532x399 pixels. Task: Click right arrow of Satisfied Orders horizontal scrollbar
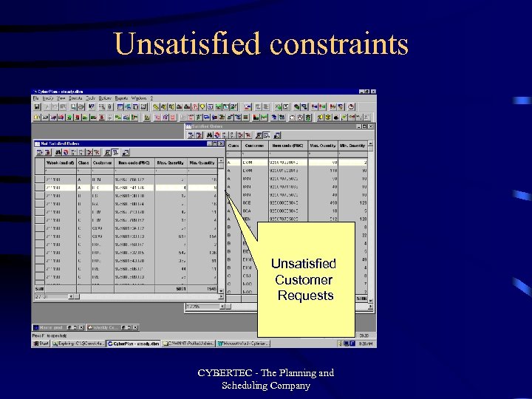click(370, 307)
